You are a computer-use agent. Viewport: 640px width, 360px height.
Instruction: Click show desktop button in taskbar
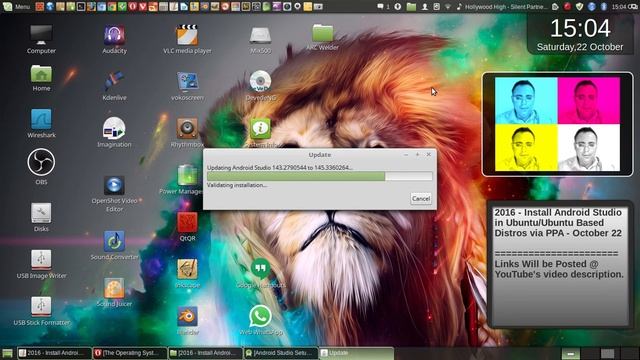tap(7, 353)
